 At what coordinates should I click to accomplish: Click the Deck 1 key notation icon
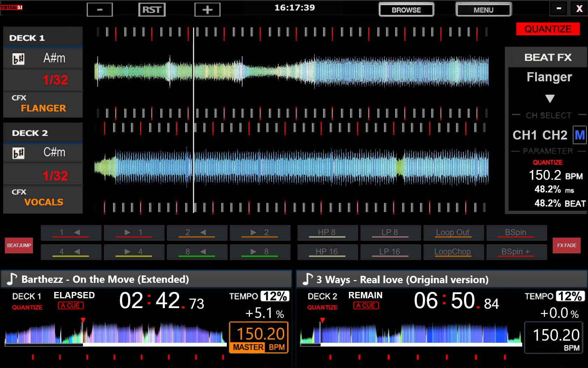coord(19,59)
